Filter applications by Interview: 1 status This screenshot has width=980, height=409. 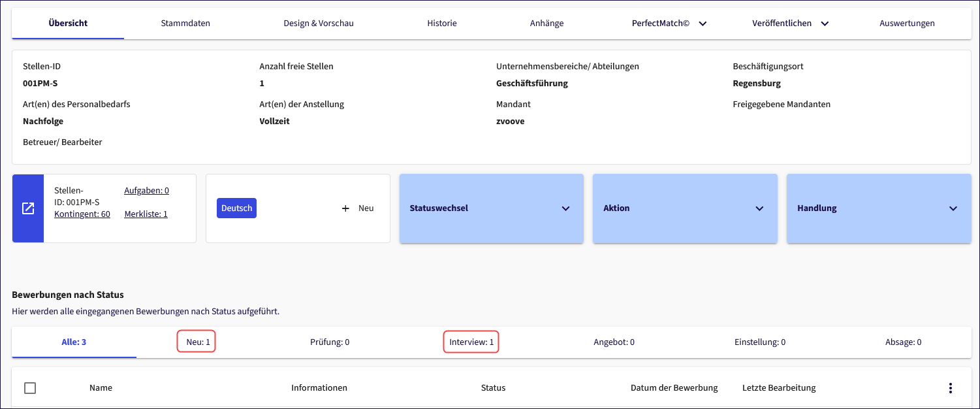[x=471, y=342]
